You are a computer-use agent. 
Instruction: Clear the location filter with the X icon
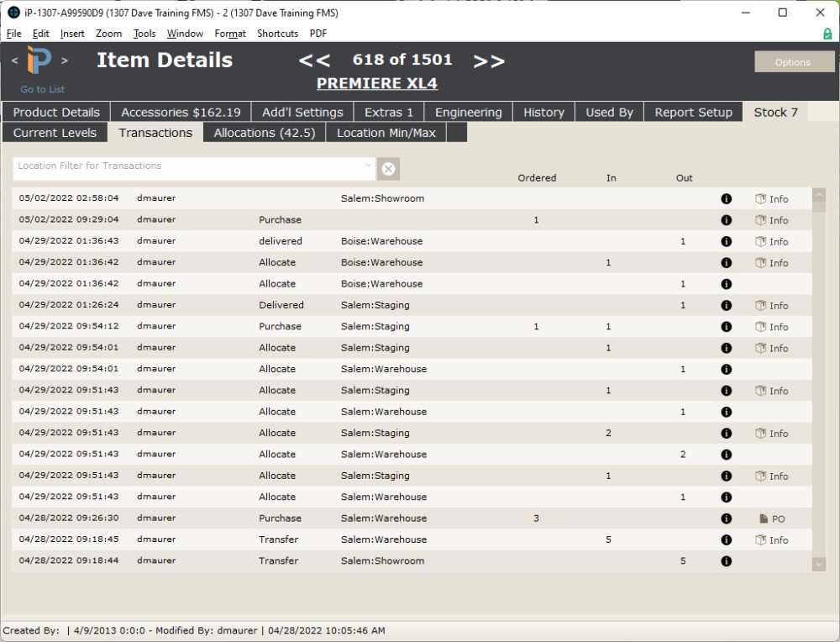click(x=386, y=168)
